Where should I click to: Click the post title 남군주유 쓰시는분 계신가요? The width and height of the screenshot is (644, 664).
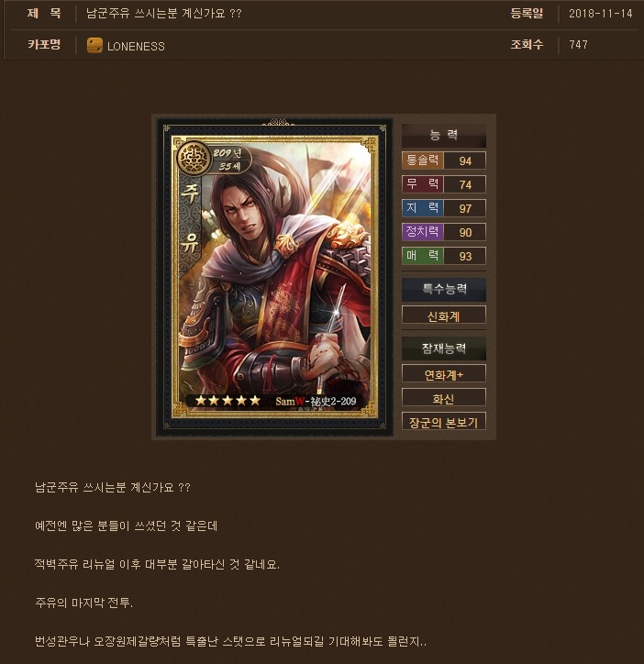point(163,14)
